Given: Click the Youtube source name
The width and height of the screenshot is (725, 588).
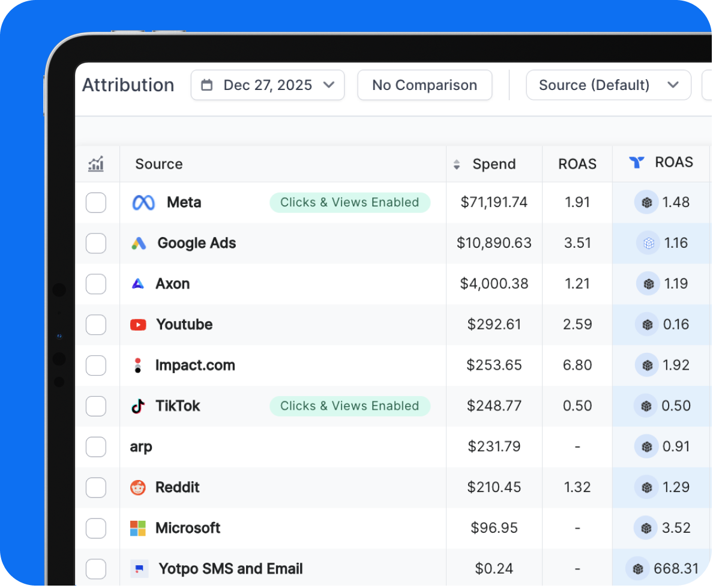Looking at the screenshot, I should click(x=184, y=325).
